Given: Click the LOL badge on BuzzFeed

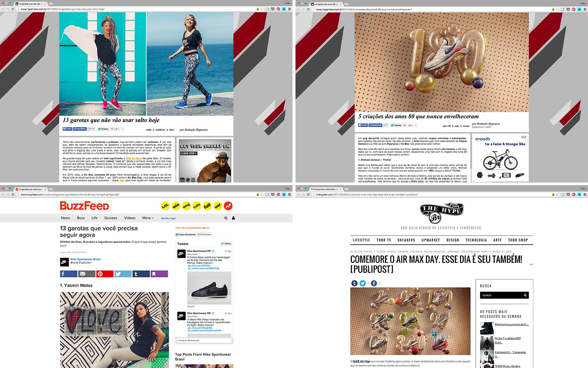Looking at the screenshot, I should 165,206.
